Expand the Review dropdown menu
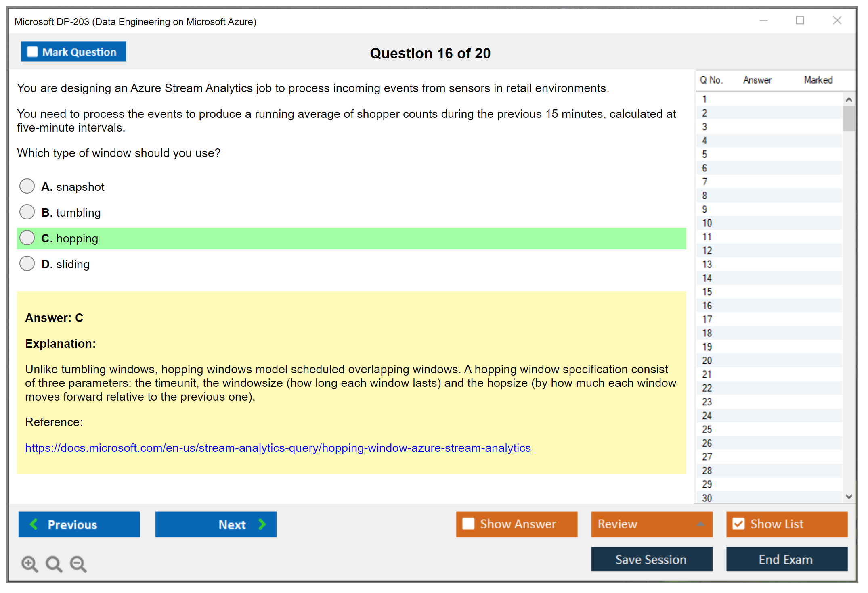The width and height of the screenshot is (868, 593). click(700, 524)
